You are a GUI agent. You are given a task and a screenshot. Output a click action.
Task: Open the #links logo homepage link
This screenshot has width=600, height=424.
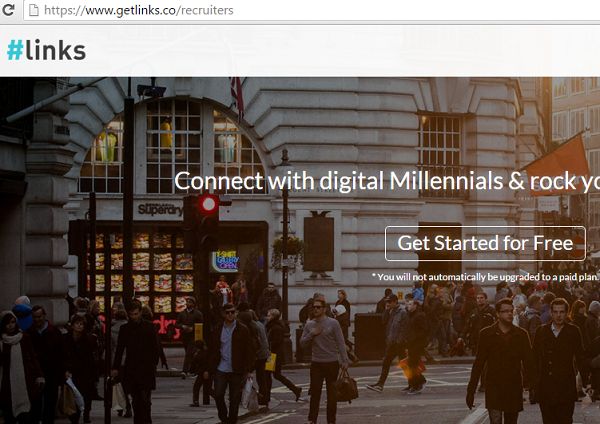46,50
